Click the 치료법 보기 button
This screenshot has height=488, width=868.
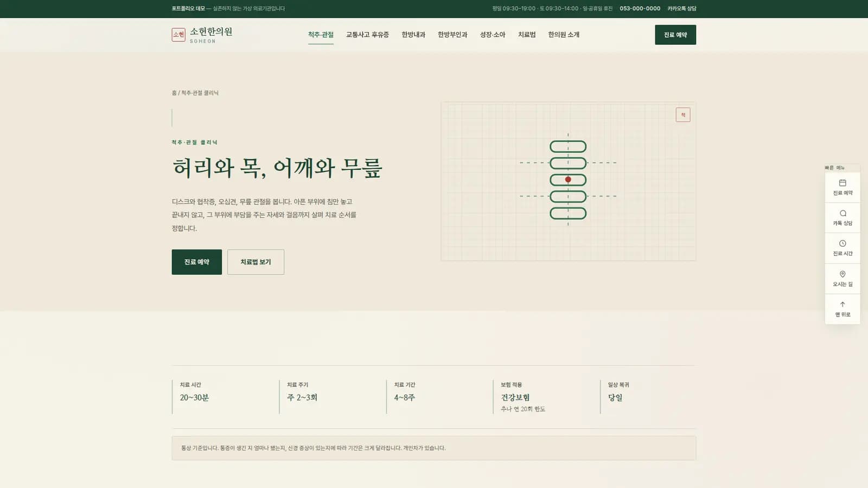click(256, 262)
